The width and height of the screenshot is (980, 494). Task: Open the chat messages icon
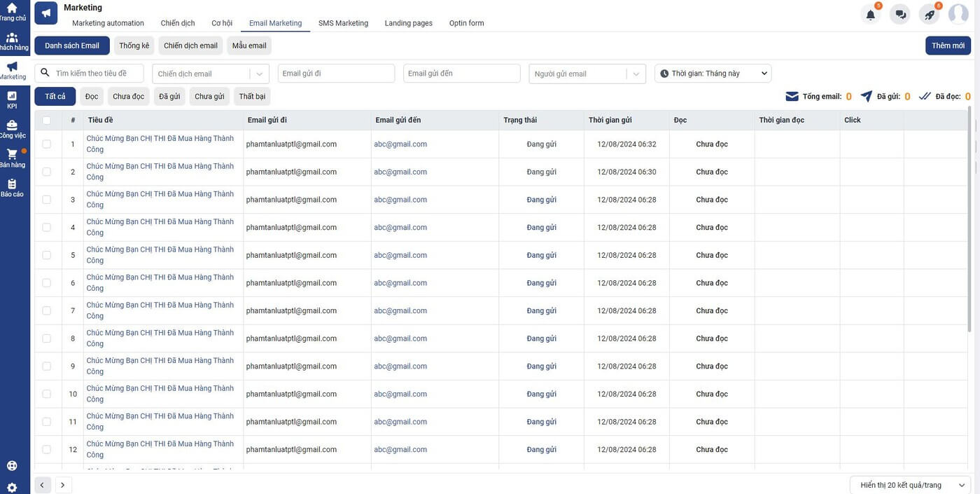[x=900, y=15]
